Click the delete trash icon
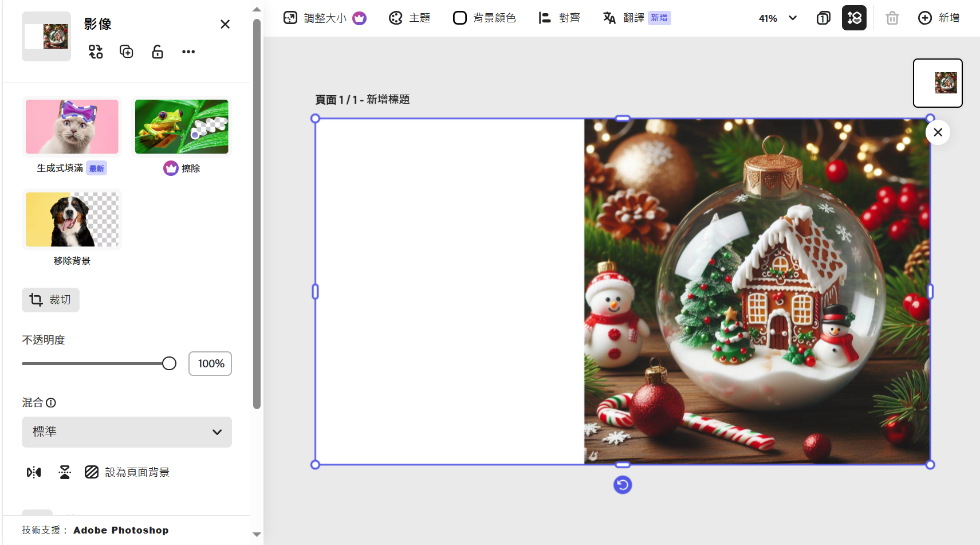Screen dimensions: 980x545 pos(892,18)
